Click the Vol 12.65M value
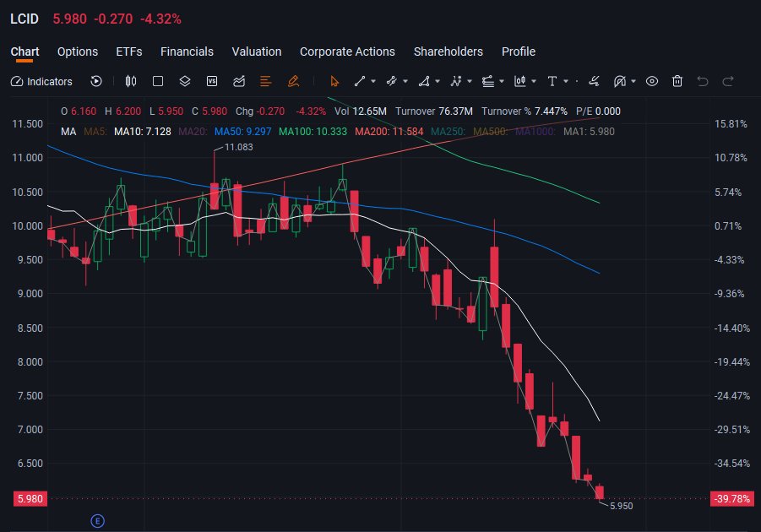 click(360, 111)
